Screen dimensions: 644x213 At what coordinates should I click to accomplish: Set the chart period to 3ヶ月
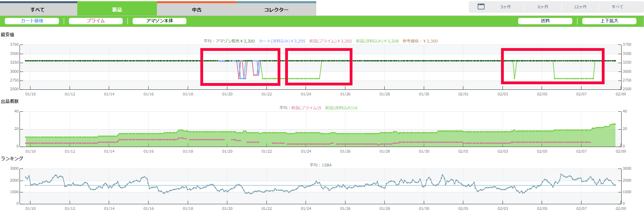(x=505, y=7)
